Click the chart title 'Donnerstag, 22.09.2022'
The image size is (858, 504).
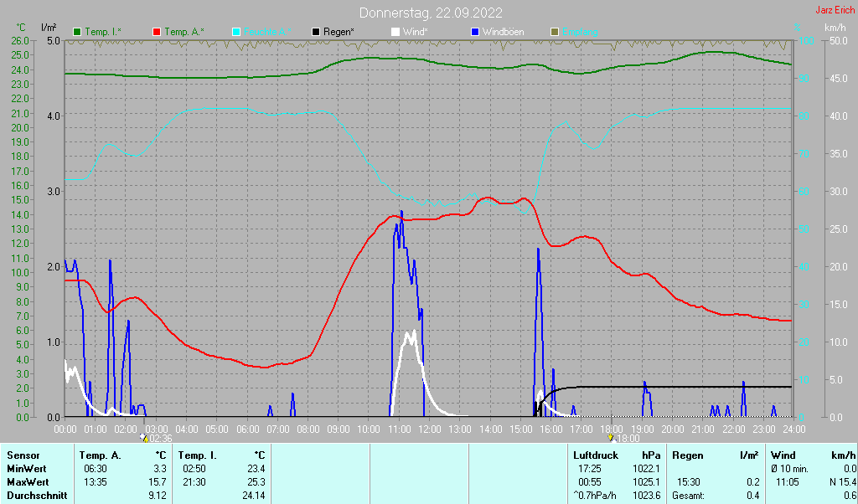click(431, 13)
